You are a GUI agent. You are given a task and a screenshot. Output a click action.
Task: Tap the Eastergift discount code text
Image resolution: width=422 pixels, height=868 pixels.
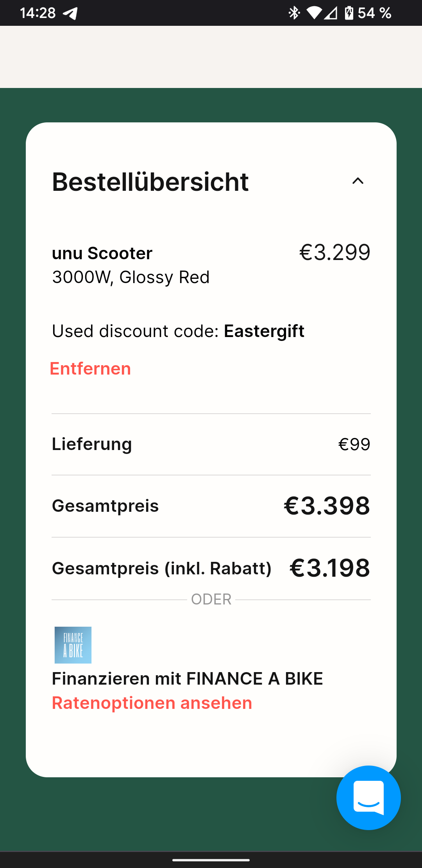[x=264, y=331]
